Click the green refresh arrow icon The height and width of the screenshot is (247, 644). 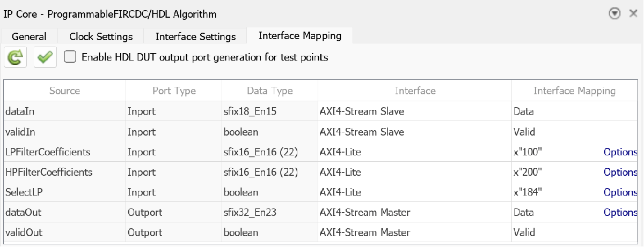click(x=16, y=57)
